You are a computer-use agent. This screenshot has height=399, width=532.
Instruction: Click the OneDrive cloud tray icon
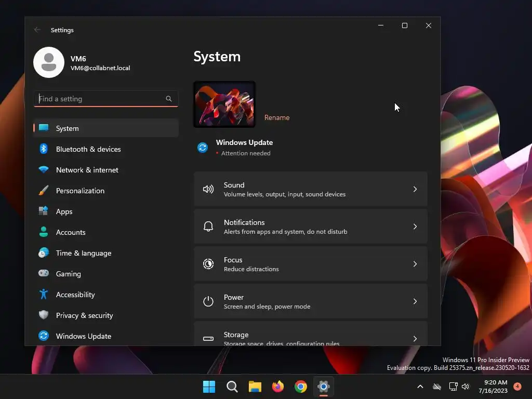click(x=437, y=387)
